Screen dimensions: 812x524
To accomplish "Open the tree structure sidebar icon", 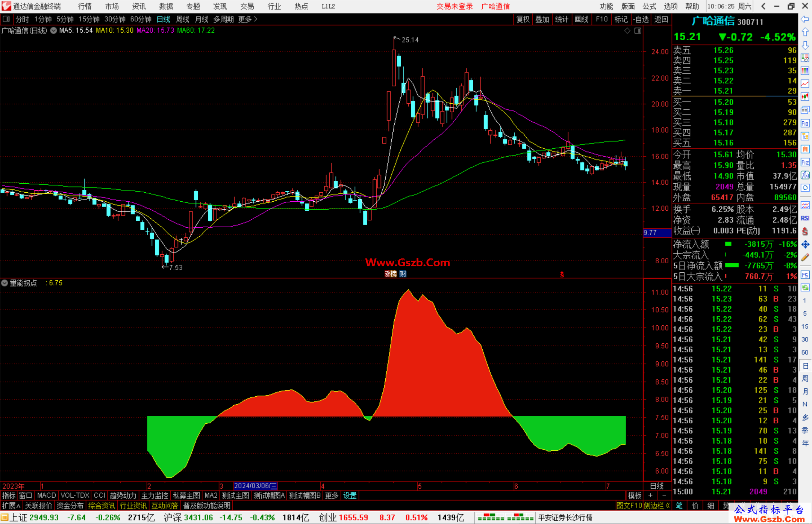I will point(805,136).
